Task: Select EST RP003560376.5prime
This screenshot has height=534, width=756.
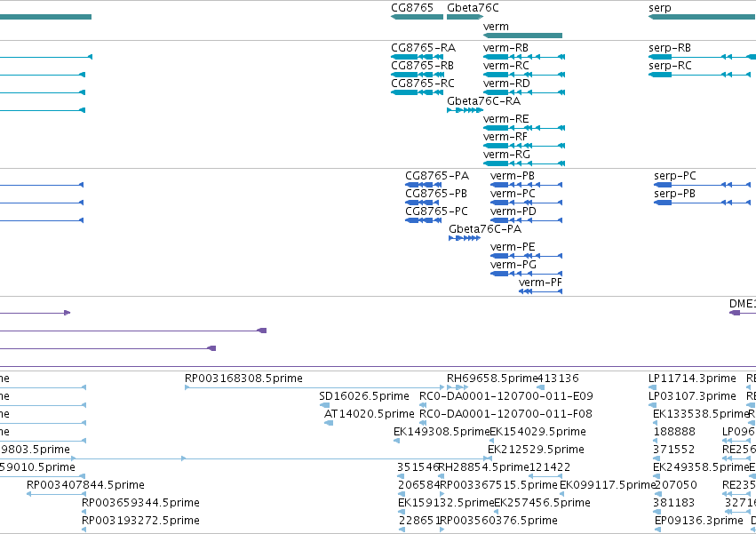Action: point(442,530)
